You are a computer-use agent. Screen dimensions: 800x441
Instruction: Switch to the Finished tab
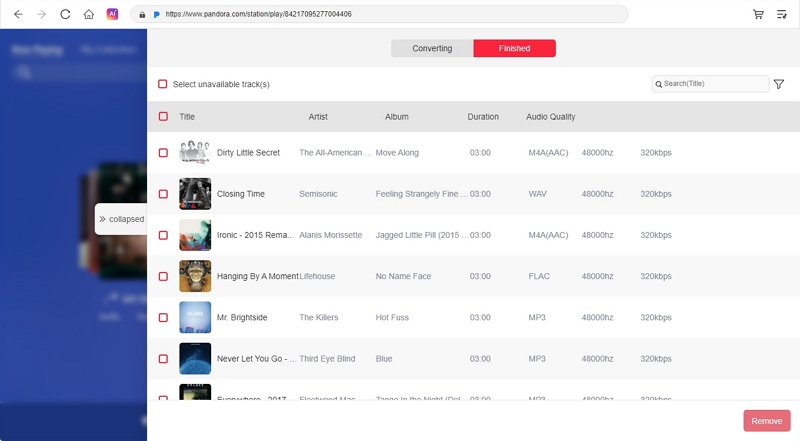click(x=514, y=48)
